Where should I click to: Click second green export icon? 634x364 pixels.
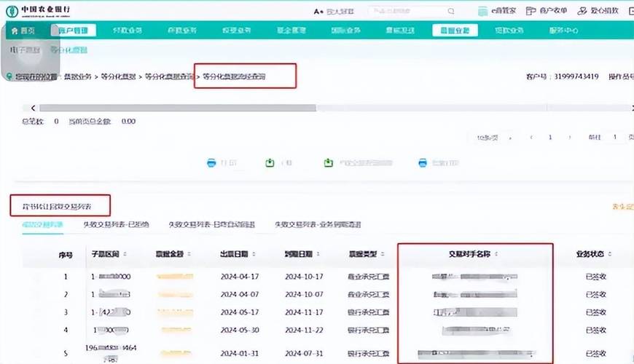point(329,163)
